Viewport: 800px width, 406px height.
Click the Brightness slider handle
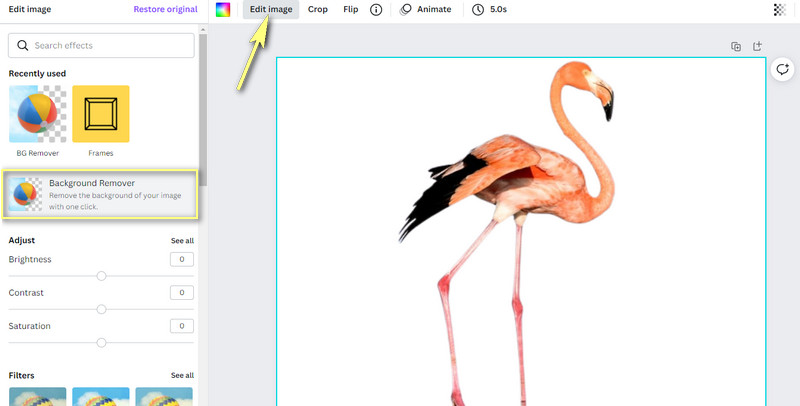click(101, 276)
